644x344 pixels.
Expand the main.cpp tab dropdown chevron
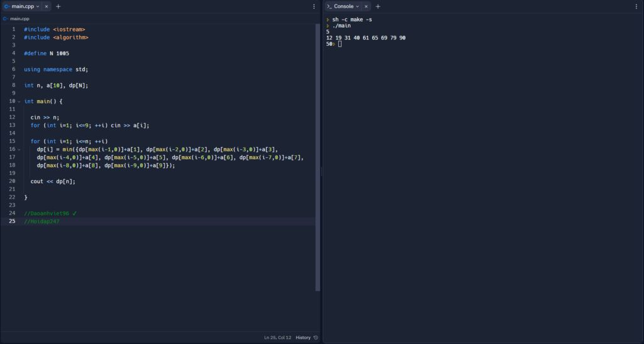click(38, 6)
